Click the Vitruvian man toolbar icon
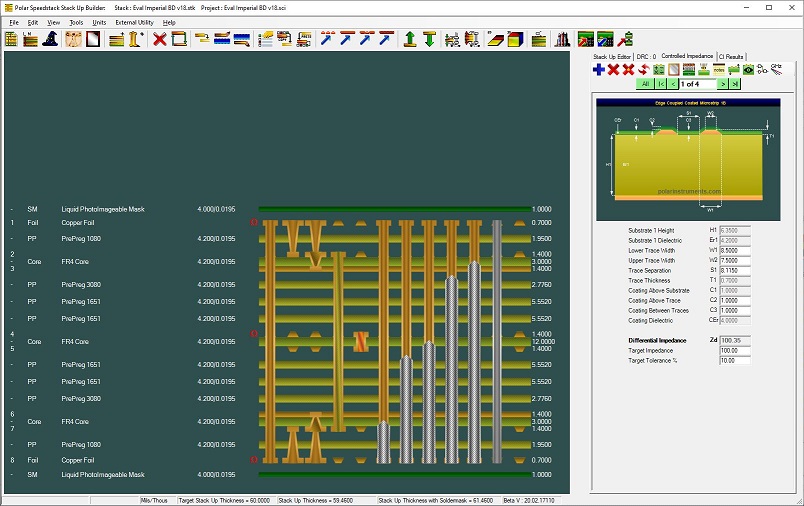804x506 pixels. pyautogui.click(x=73, y=39)
